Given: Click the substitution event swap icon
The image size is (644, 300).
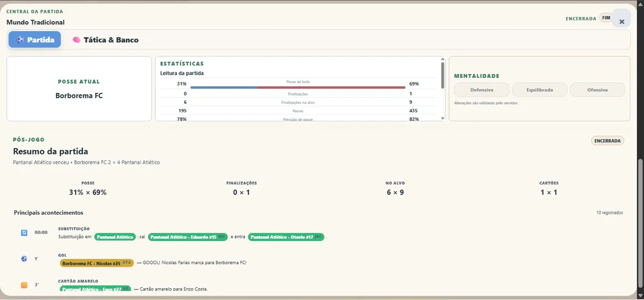Looking at the screenshot, I should (24, 232).
